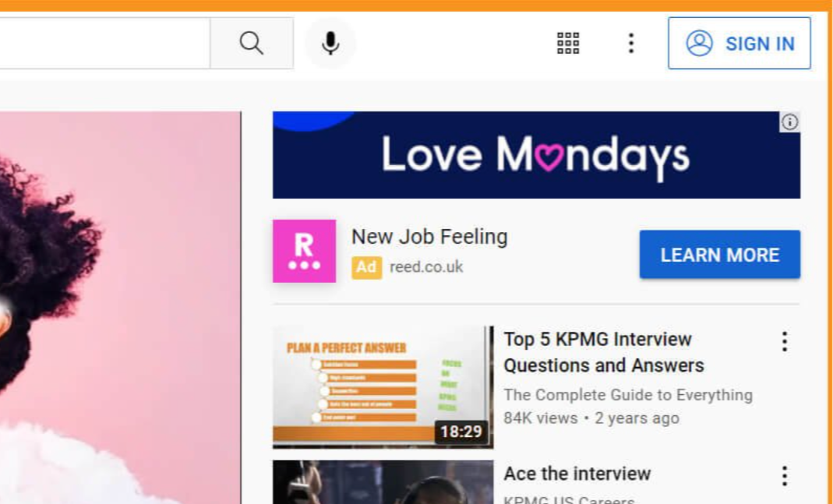The height and width of the screenshot is (504, 833).
Task: Click inside the search text field
Action: [x=104, y=43]
